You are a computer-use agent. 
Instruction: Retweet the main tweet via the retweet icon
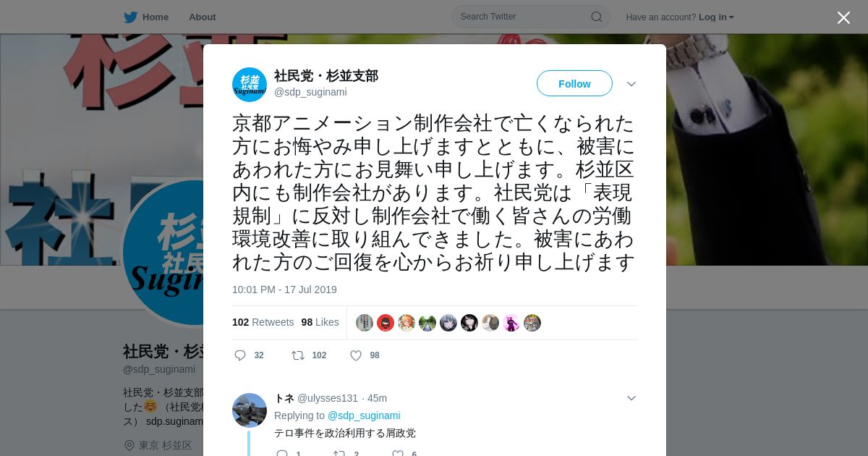coord(297,355)
